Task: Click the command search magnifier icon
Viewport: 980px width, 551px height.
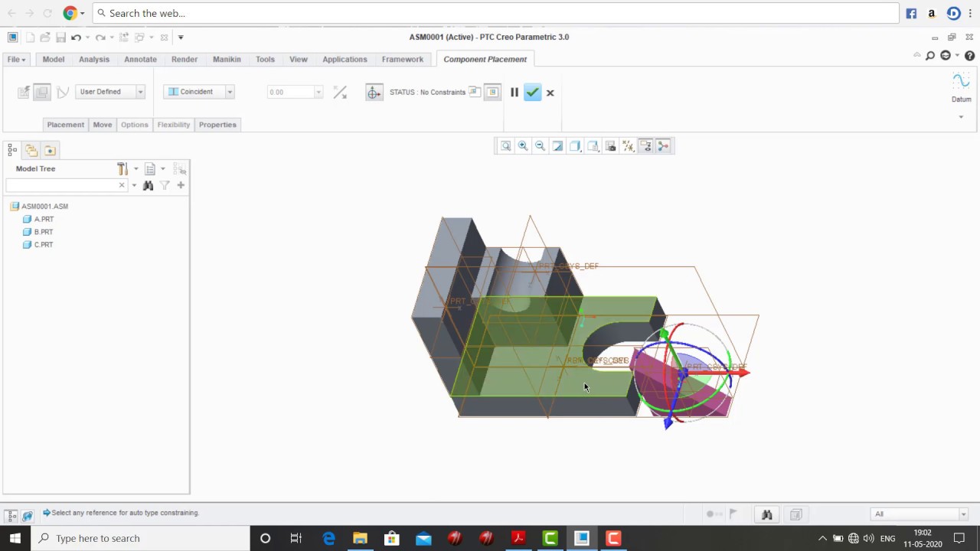Action: (x=929, y=56)
